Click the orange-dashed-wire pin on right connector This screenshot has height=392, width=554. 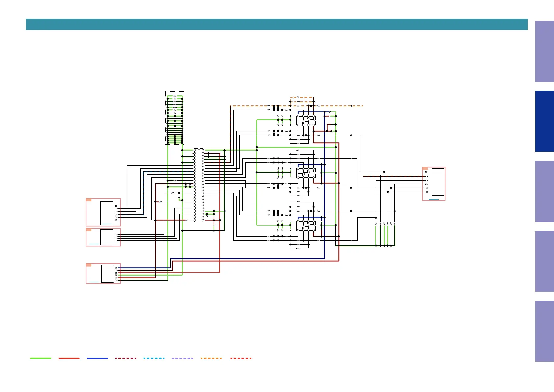427,177
